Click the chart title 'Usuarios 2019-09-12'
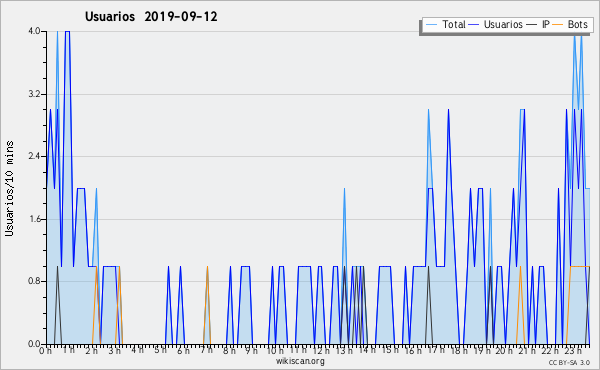The width and height of the screenshot is (600, 370). pyautogui.click(x=151, y=16)
